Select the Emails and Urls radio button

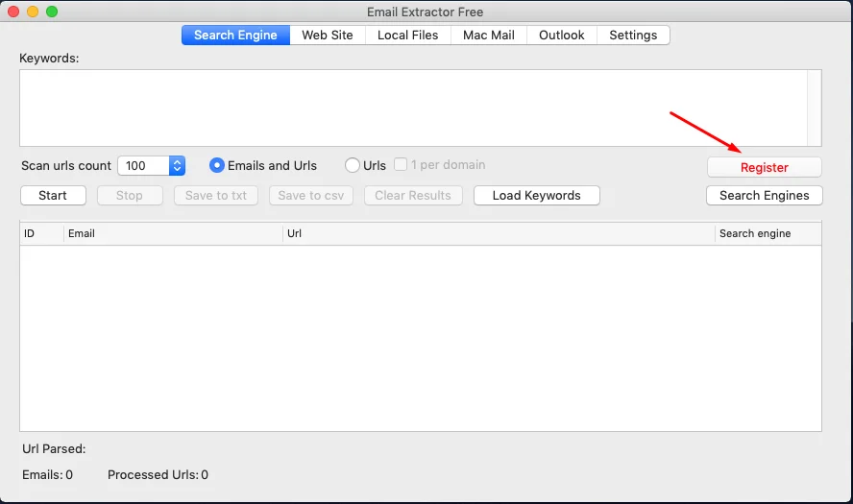click(216, 165)
